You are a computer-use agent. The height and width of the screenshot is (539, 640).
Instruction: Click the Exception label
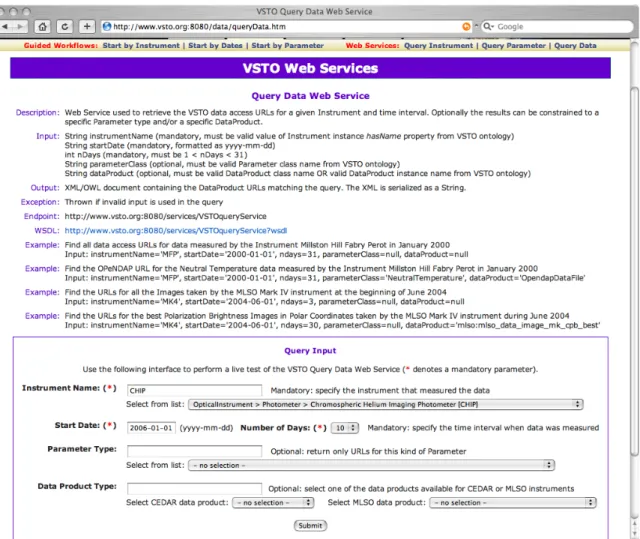[x=40, y=202]
